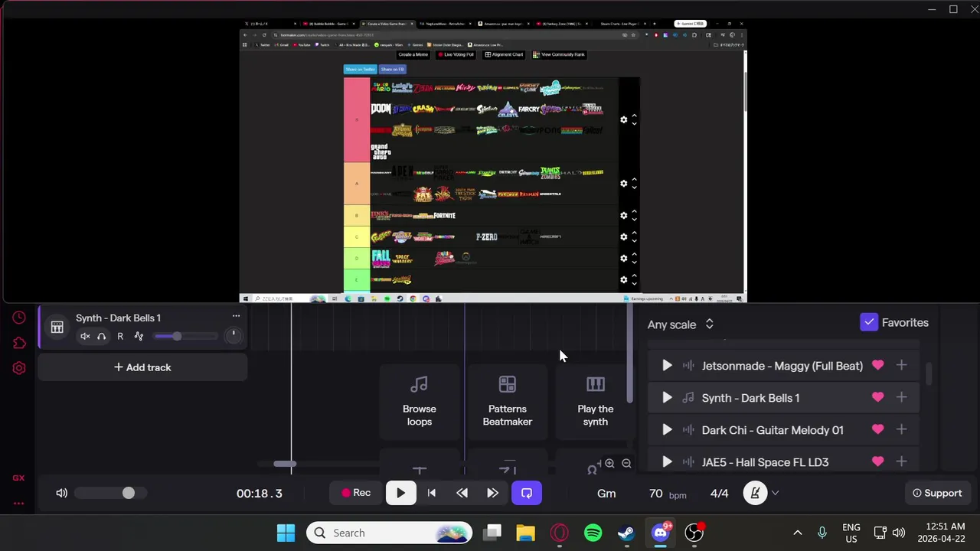Open Steam from the taskbar
The height and width of the screenshot is (551, 980).
(626, 533)
